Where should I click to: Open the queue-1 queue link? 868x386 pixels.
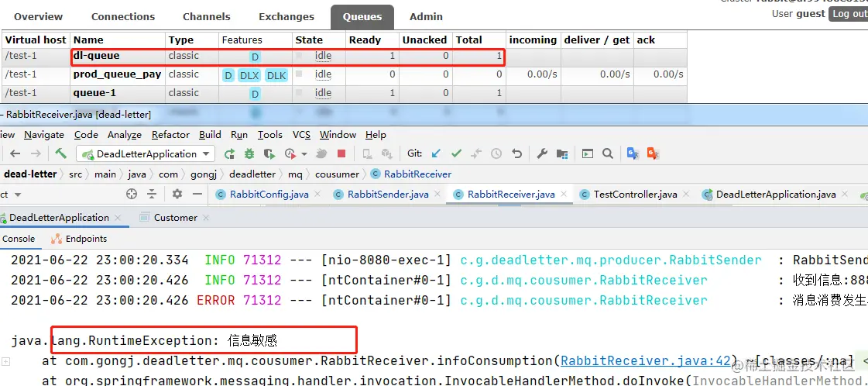click(94, 93)
